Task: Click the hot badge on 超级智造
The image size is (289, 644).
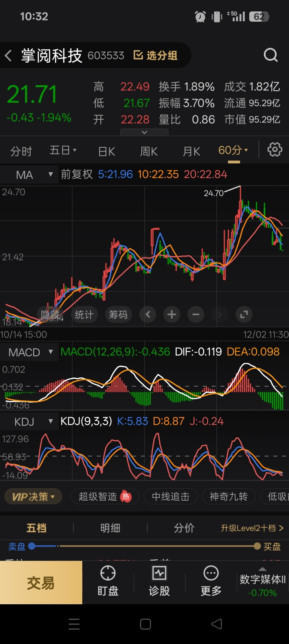Action: click(126, 497)
